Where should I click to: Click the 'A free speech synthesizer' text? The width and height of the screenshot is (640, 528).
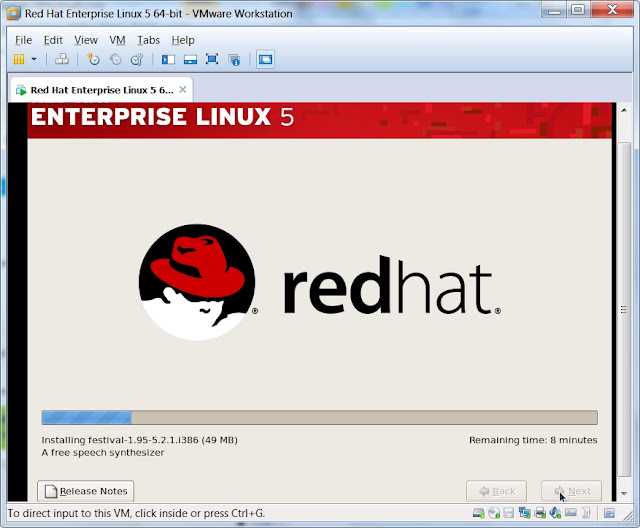102,453
